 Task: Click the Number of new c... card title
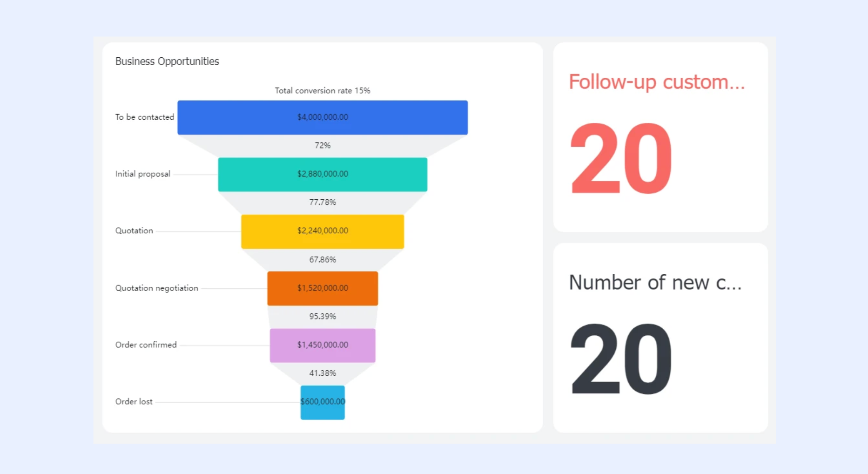coord(655,283)
